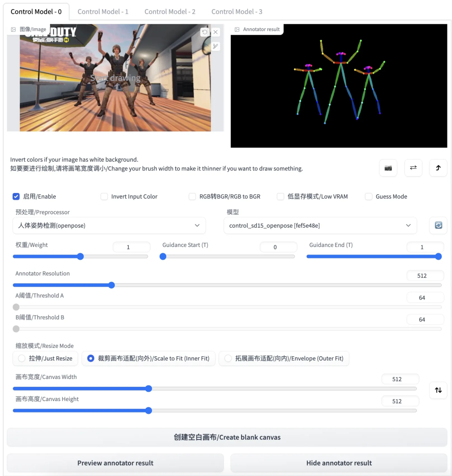Select Scale to Fit (Inner Fit) option
The width and height of the screenshot is (452, 476).
click(x=149, y=358)
